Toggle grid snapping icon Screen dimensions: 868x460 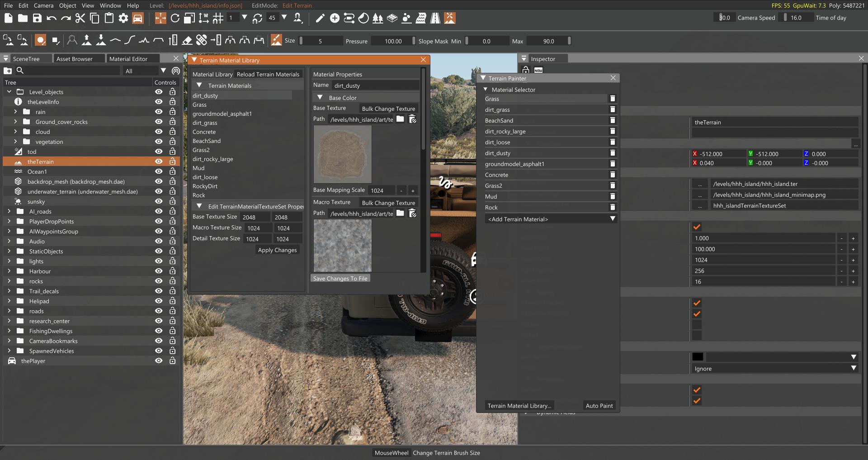(x=218, y=18)
